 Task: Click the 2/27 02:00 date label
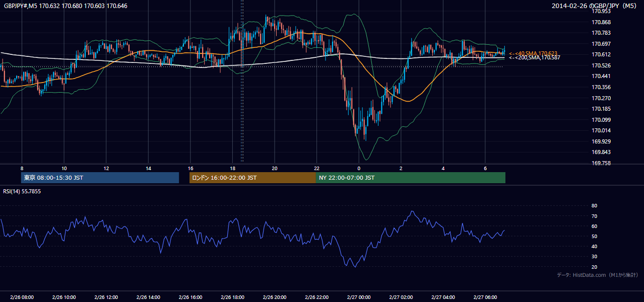tap(401, 297)
